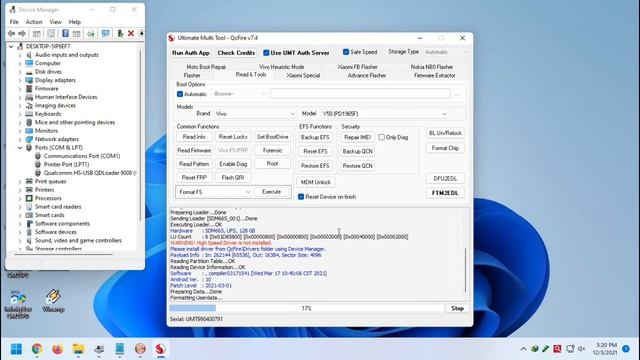
Task: Open the Device Manager taskbar icon
Action: point(99,349)
